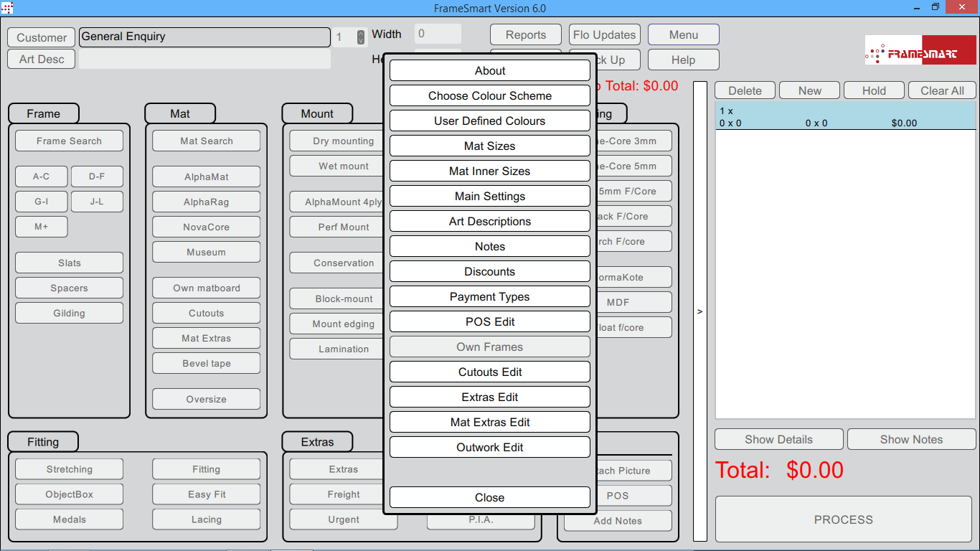This screenshot has width=980, height=551.
Task: Click the empty field beside Art Desc
Action: click(x=204, y=59)
